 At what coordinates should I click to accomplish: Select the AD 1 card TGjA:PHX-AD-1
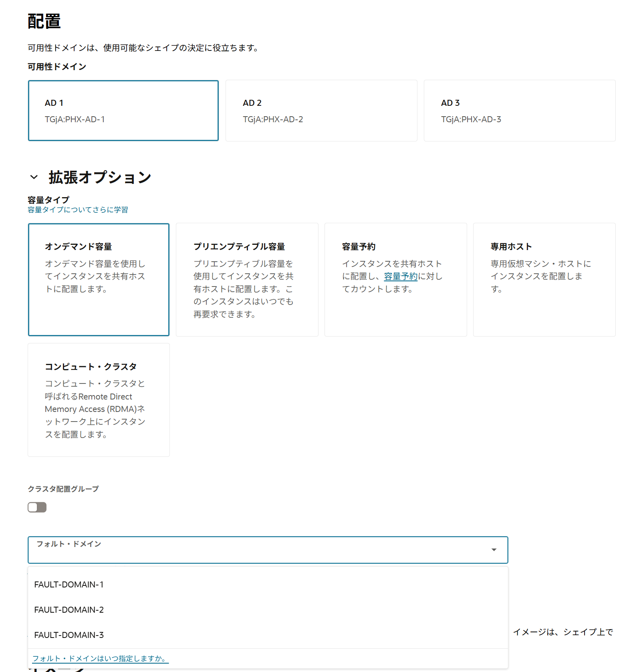pyautogui.click(x=123, y=110)
